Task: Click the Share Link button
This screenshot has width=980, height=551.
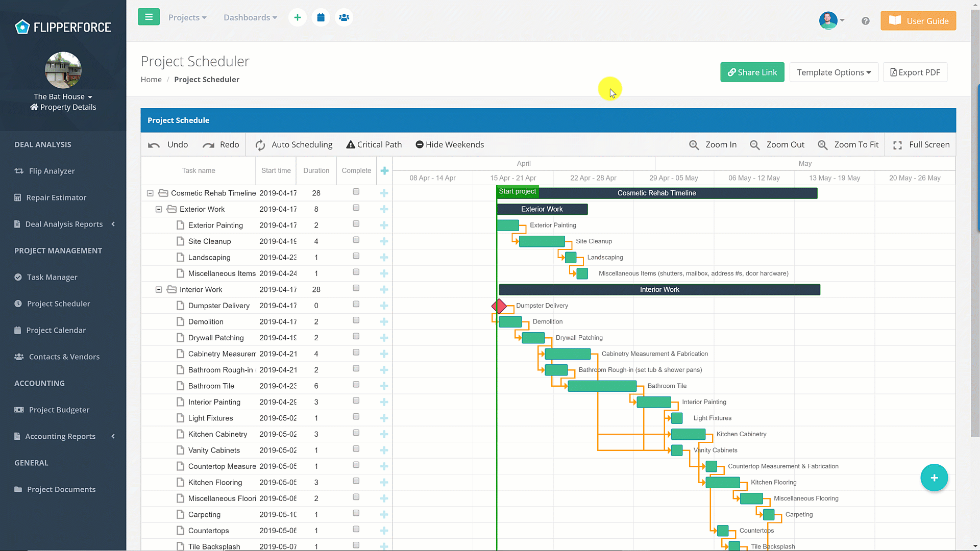Action: (752, 72)
